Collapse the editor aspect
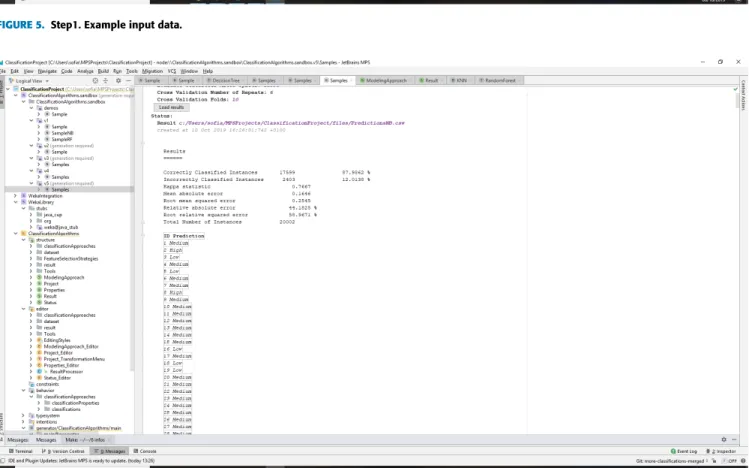The width and height of the screenshot is (749, 468). pyautogui.click(x=23, y=309)
